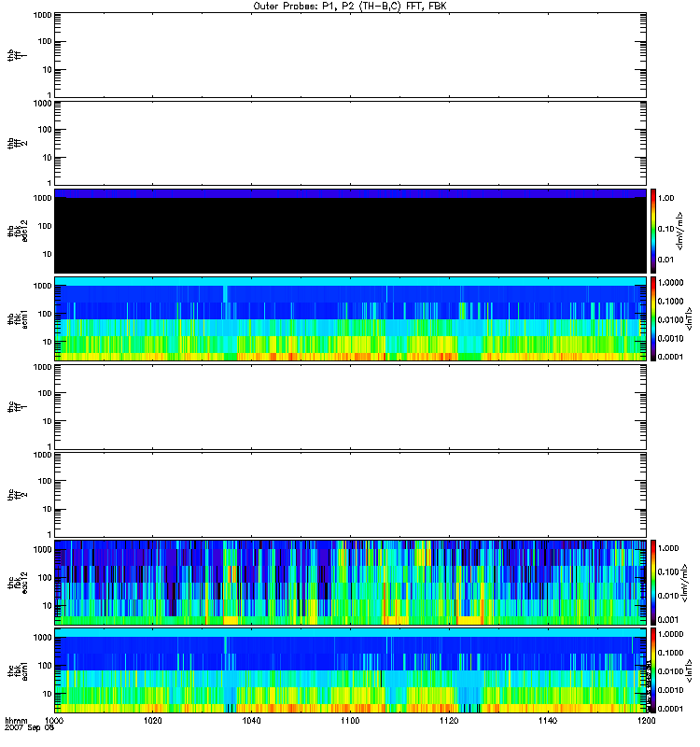Click the empty thb fff 1 plot panel
This screenshot has height=747, width=700.
pos(350,55)
